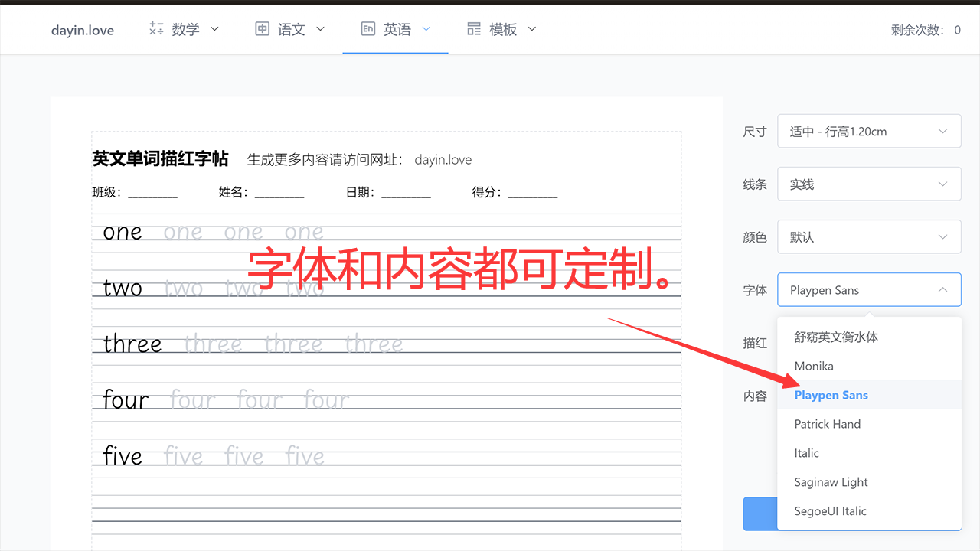This screenshot has height=551, width=980.
Task: Click the dayin.love logo
Action: click(x=82, y=29)
